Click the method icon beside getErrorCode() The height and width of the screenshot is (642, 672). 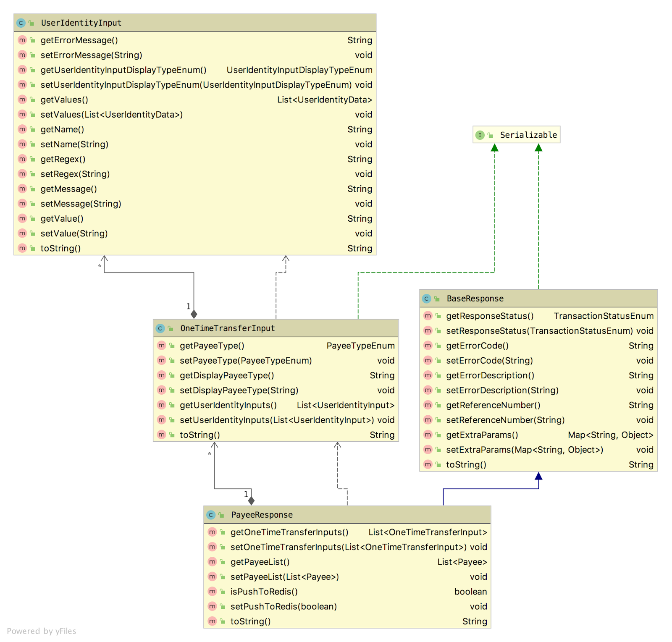(428, 346)
